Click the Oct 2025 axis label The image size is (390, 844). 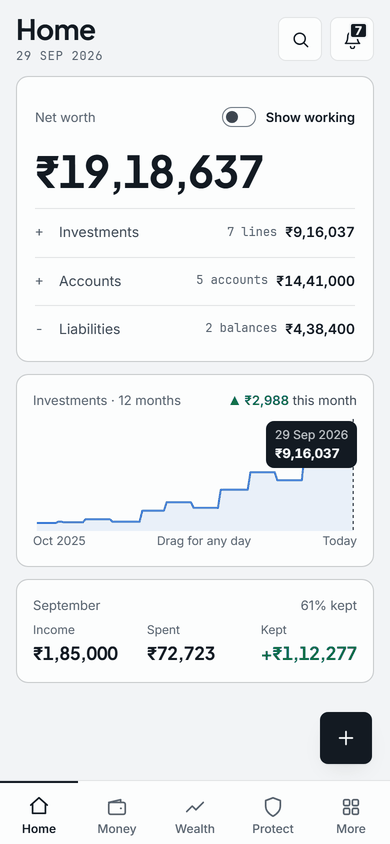(59, 541)
